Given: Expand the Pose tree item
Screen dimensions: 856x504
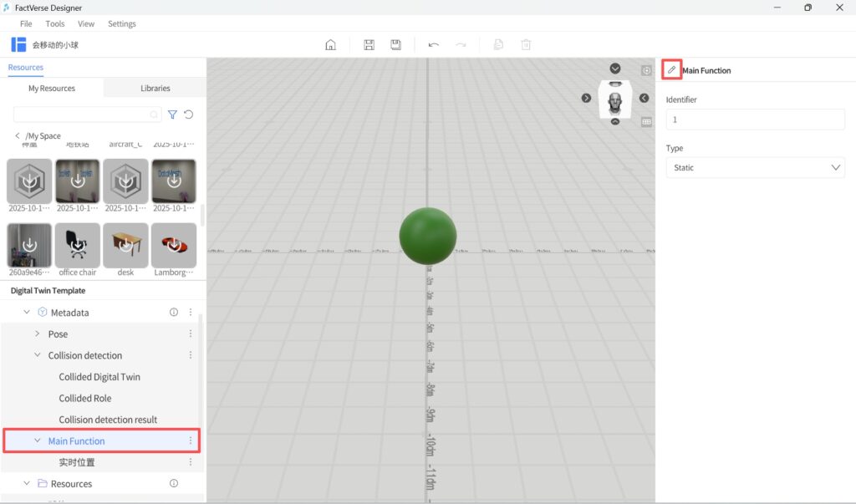Looking at the screenshot, I should (37, 333).
